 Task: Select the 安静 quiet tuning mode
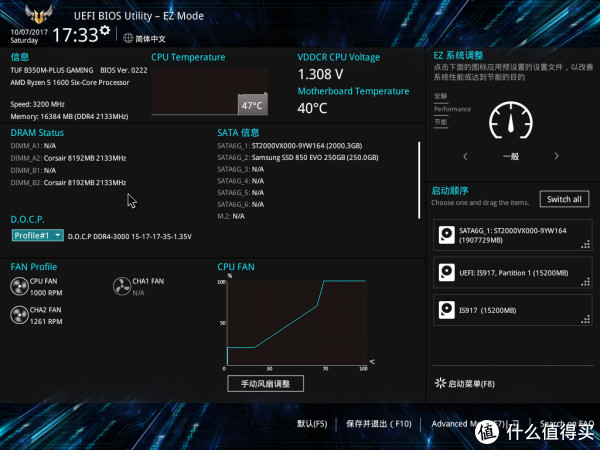click(x=441, y=96)
